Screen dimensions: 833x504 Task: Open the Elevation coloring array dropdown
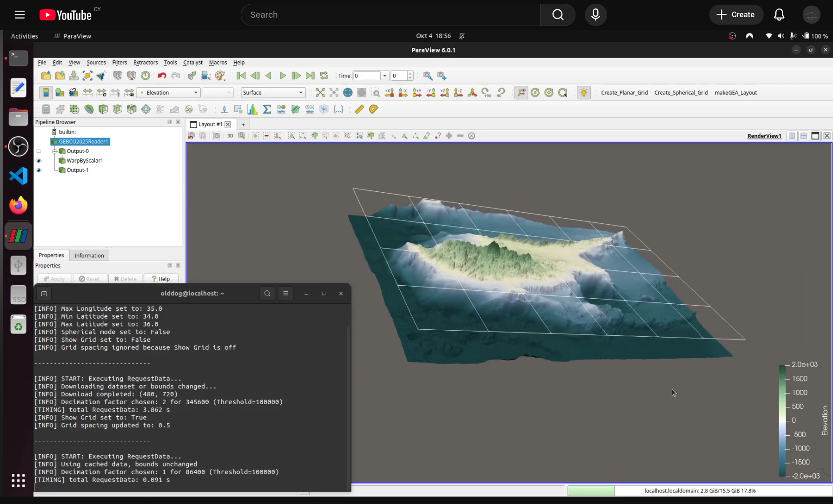168,92
